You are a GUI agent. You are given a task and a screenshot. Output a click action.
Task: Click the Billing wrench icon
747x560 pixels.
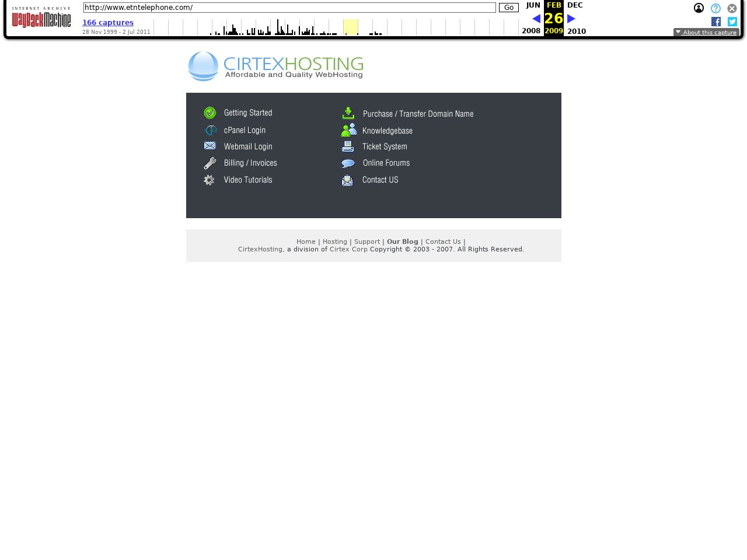pyautogui.click(x=210, y=163)
